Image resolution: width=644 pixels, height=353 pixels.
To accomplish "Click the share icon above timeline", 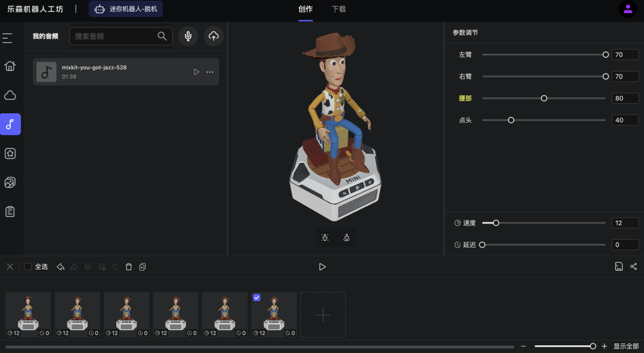I will click(x=633, y=267).
